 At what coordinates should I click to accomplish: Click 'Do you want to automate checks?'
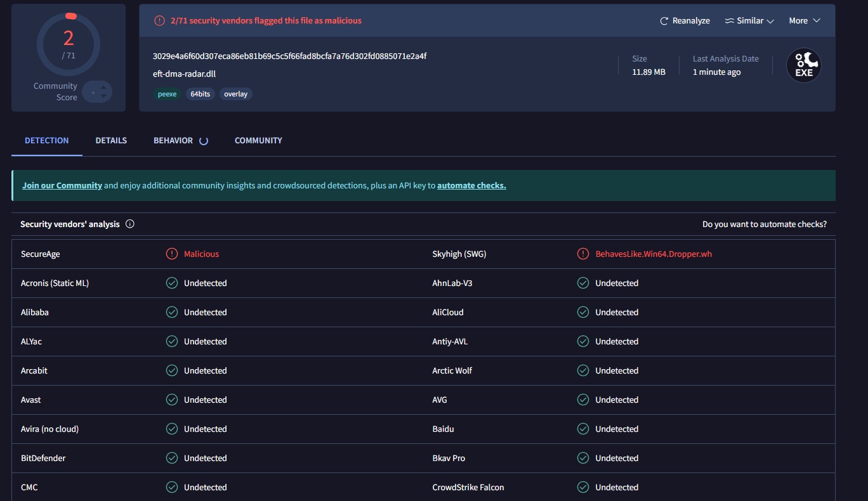(x=765, y=224)
